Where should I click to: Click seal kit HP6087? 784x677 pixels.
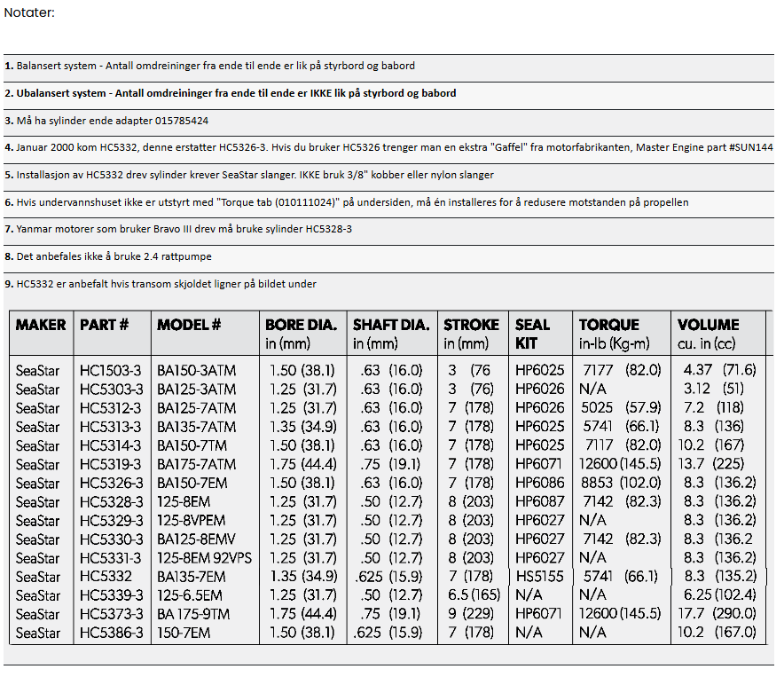(539, 501)
